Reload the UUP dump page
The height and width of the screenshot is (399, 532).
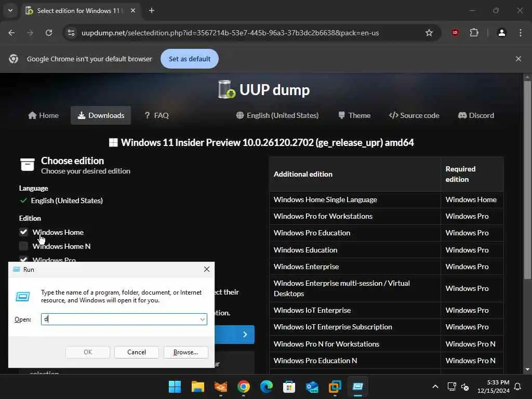click(49, 33)
